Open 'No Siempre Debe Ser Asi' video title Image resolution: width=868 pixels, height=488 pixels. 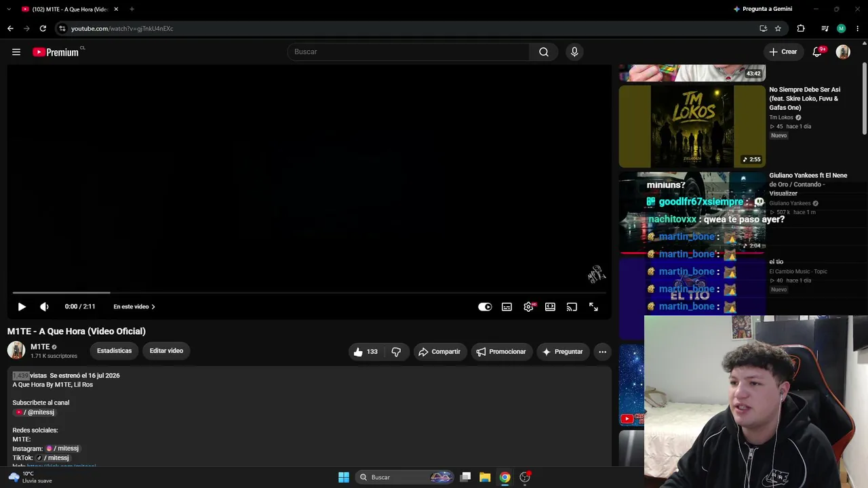(805, 99)
